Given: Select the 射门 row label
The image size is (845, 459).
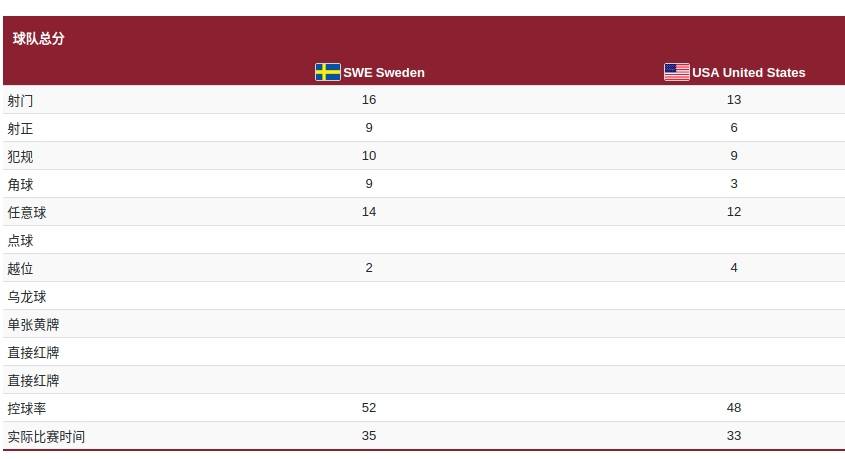Looking at the screenshot, I should click(20, 100).
